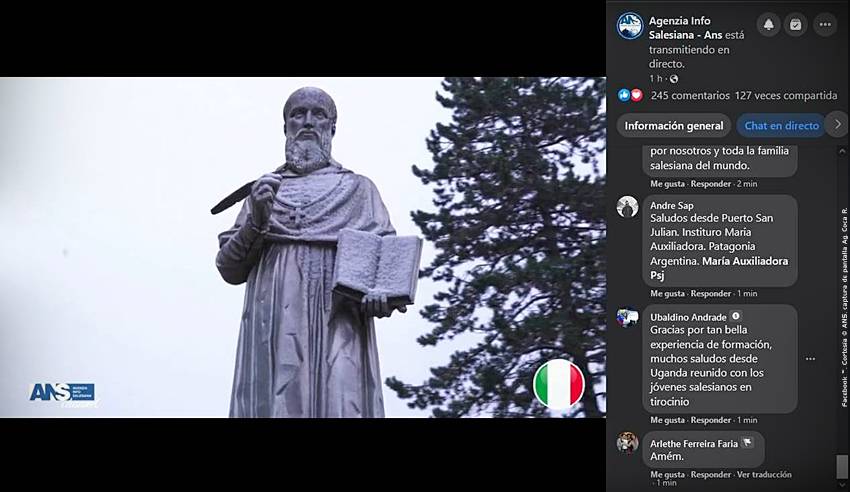Screen dimensions: 850x492
Task: Click the Italian flag circle in video
Action: click(x=559, y=384)
